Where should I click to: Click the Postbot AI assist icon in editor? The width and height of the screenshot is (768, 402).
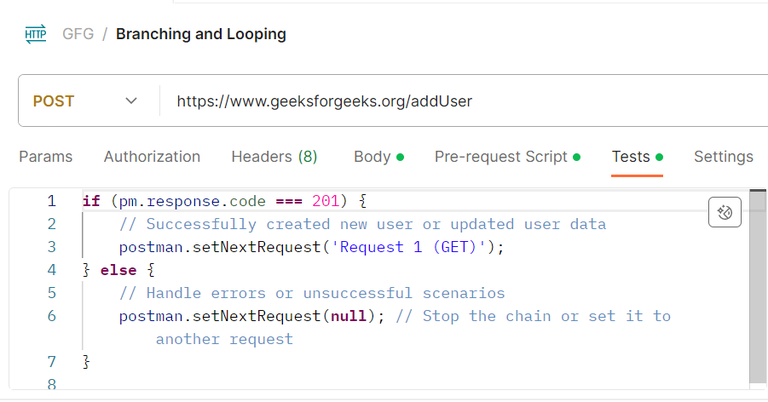[x=724, y=212]
